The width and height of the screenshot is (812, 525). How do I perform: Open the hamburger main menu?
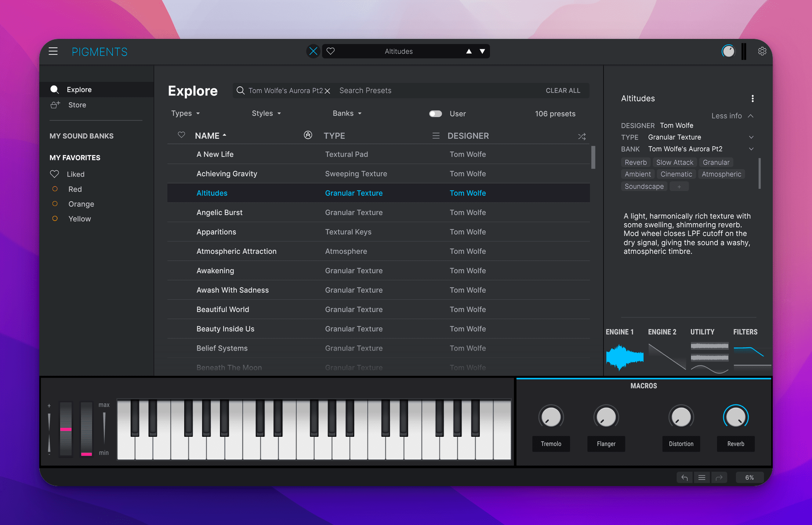[53, 51]
